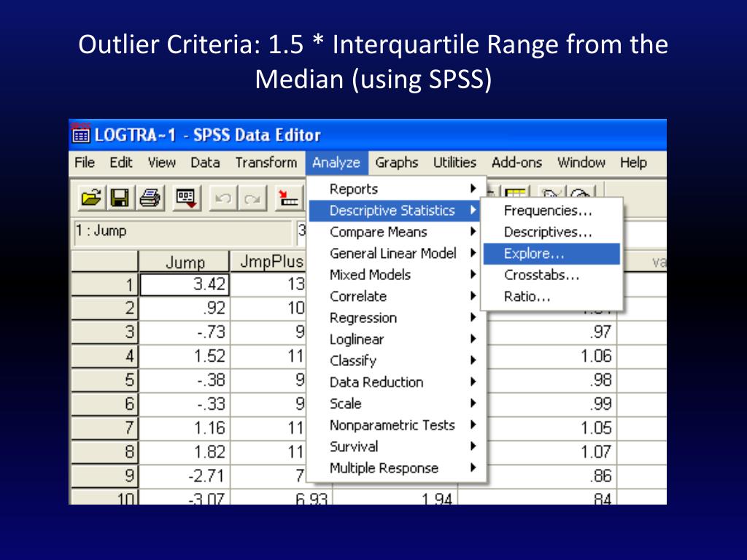Select Explore... in the submenu
Image resolution: width=747 pixels, height=560 pixels.
[x=551, y=254]
